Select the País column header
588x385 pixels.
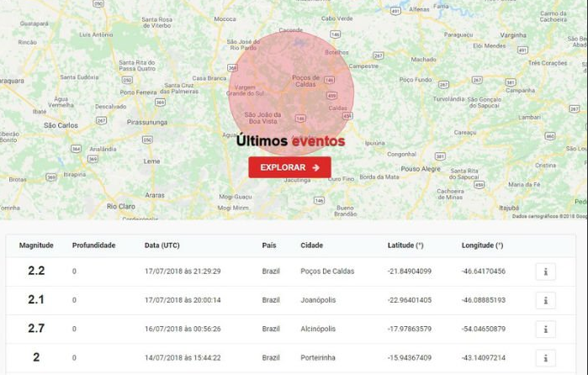[269, 245]
